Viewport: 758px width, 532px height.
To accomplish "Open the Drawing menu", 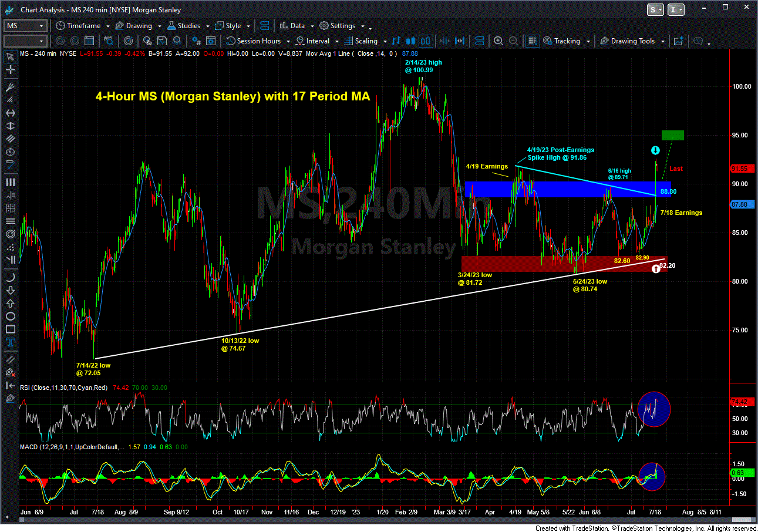I will (134, 26).
